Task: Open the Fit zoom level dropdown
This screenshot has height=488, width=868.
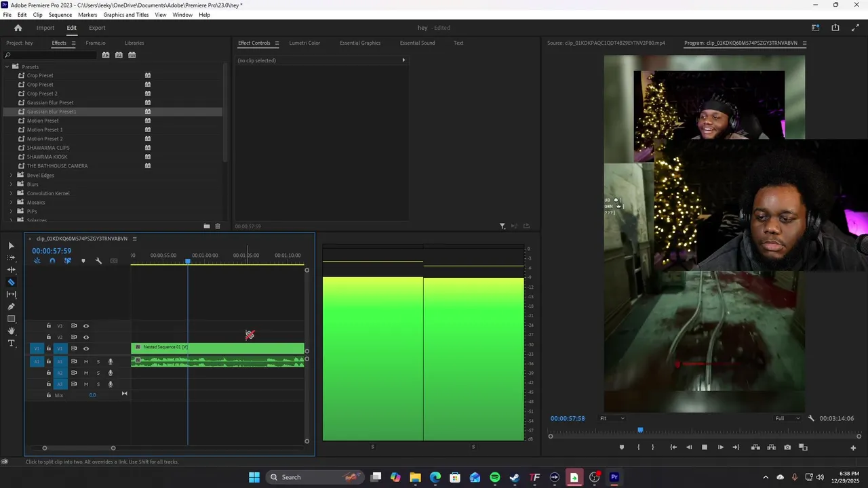Action: (x=612, y=418)
